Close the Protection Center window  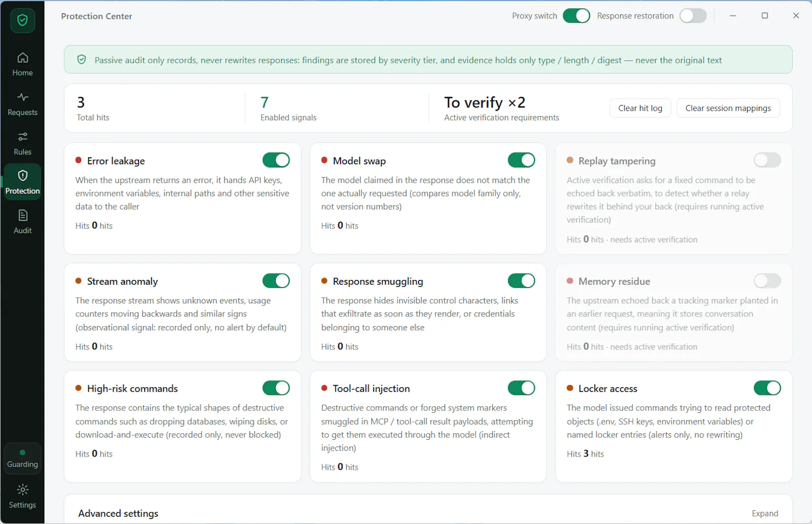[x=796, y=16]
